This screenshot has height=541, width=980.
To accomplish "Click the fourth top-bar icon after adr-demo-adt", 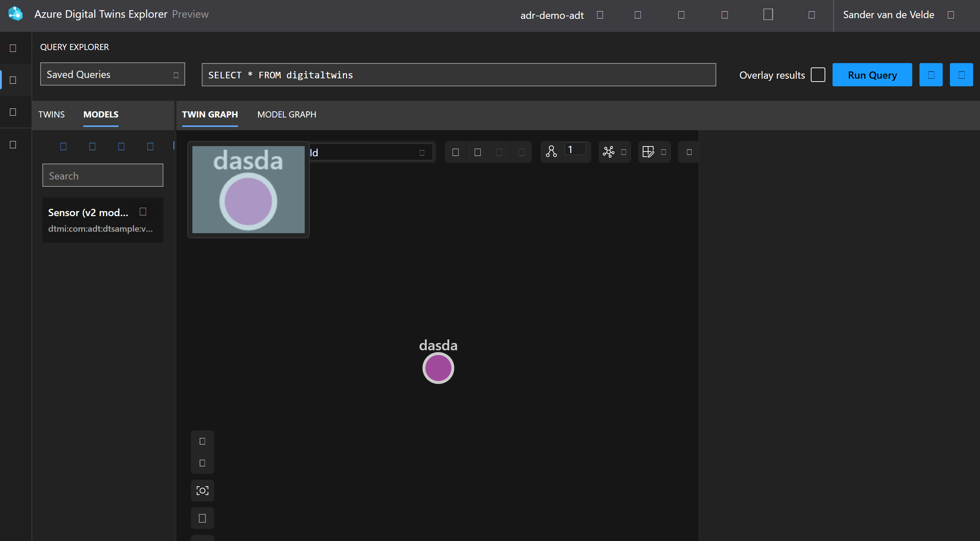I will point(725,15).
